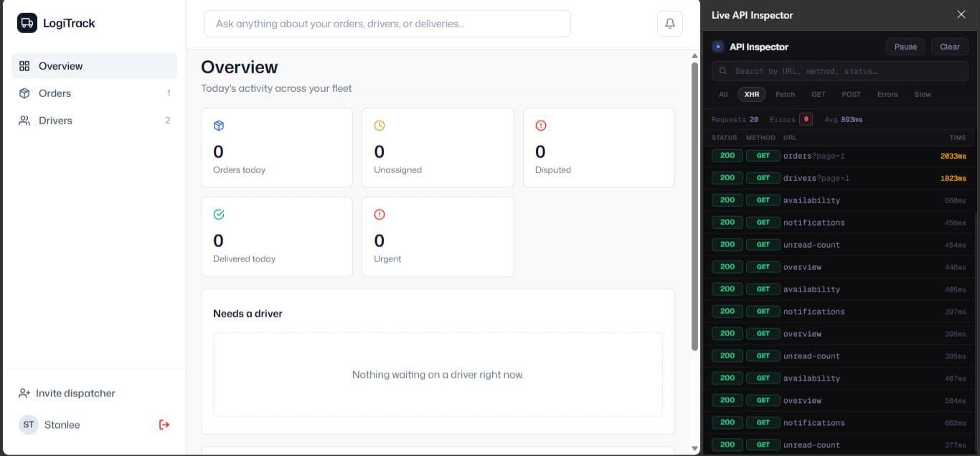
Task: Click the Disputed card
Action: (x=599, y=148)
